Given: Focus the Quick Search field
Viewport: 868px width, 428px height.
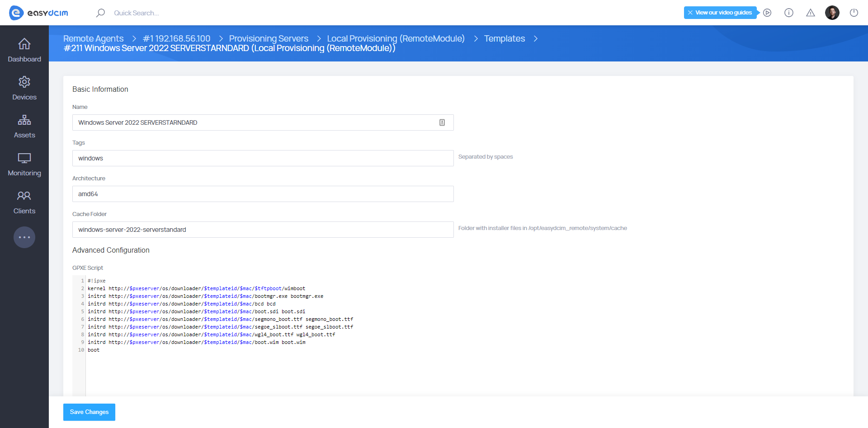Looking at the screenshot, I should (x=137, y=13).
